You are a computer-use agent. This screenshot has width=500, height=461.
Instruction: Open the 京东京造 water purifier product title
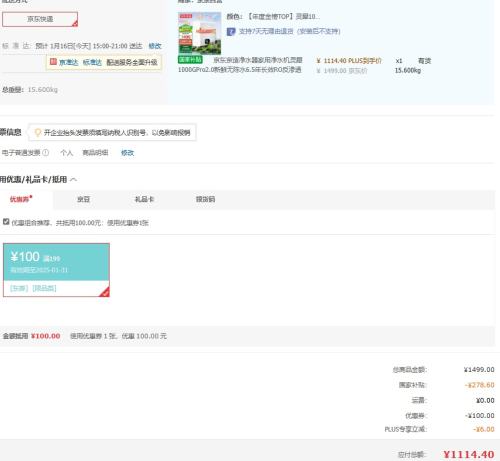click(240, 65)
